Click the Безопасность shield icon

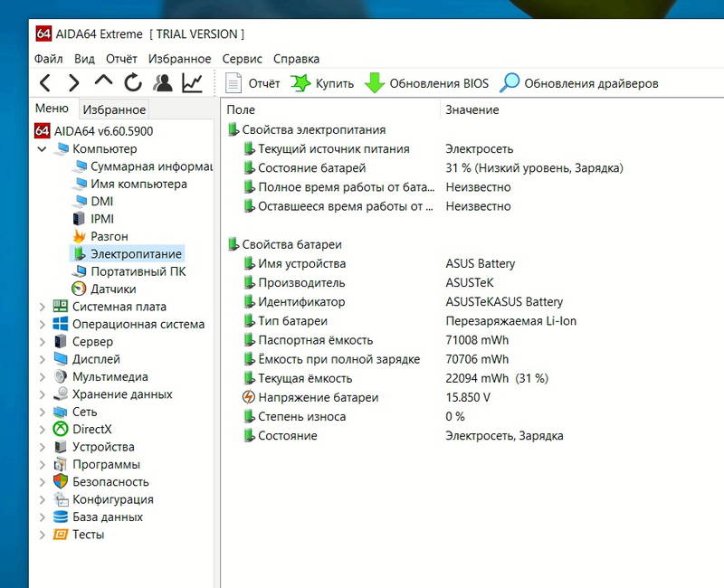click(x=61, y=482)
